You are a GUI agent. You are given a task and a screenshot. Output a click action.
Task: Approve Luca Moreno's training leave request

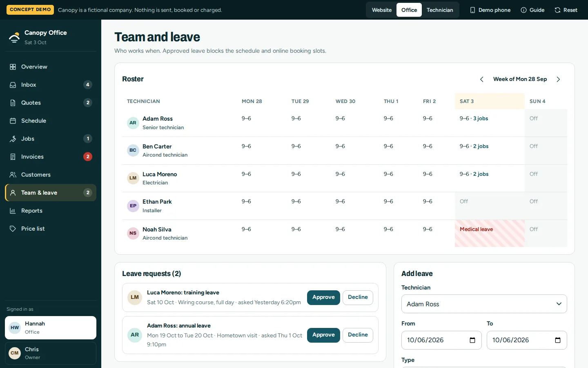323,297
